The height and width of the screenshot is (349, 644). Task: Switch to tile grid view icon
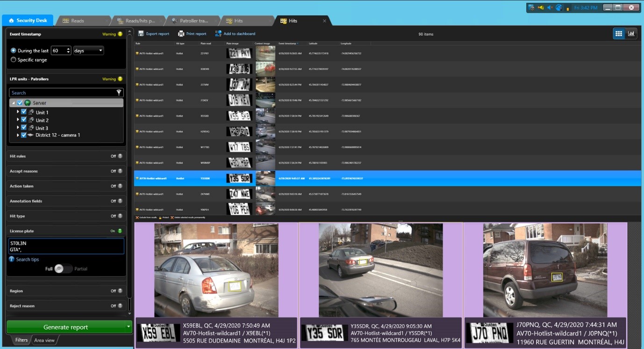(x=619, y=34)
